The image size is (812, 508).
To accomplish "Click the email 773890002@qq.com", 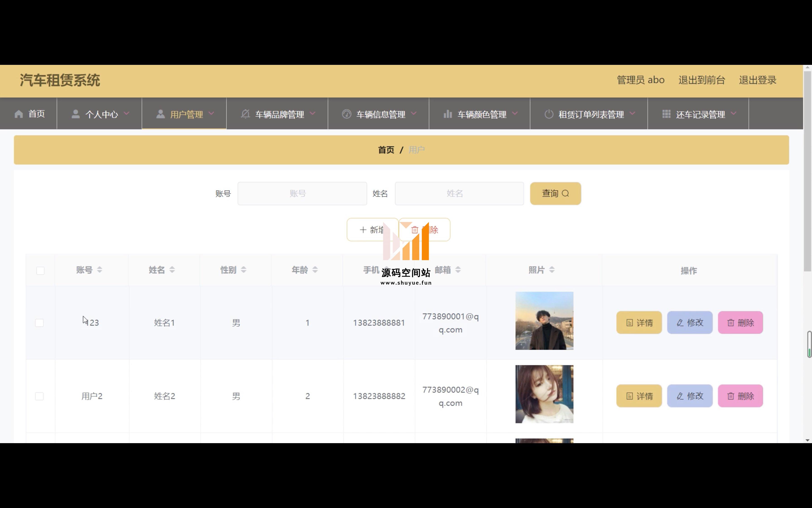I will pos(451,396).
